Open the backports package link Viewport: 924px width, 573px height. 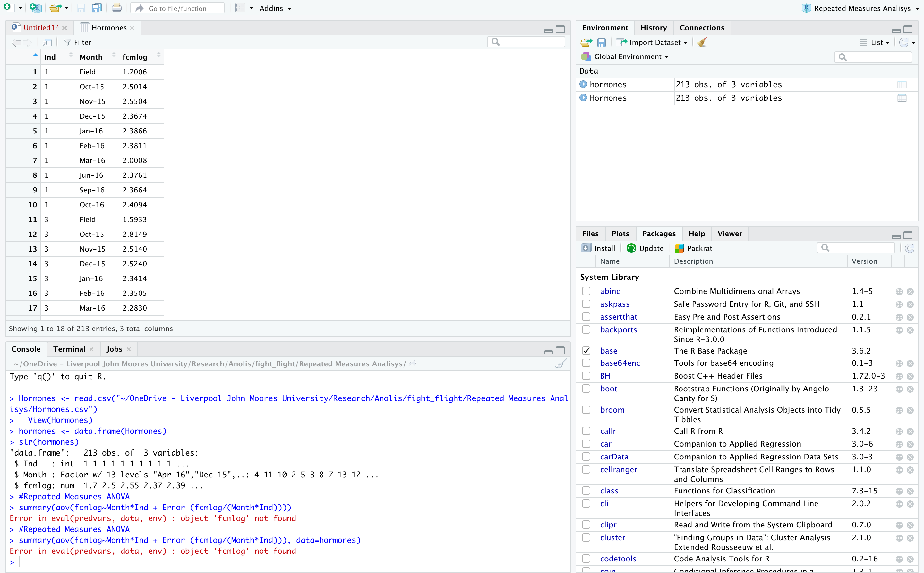coord(619,330)
